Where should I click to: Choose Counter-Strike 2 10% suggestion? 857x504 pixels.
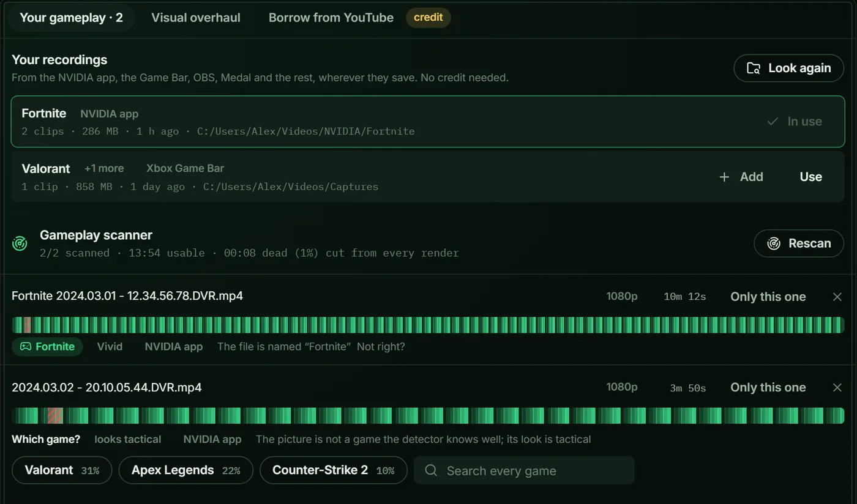coord(334,470)
